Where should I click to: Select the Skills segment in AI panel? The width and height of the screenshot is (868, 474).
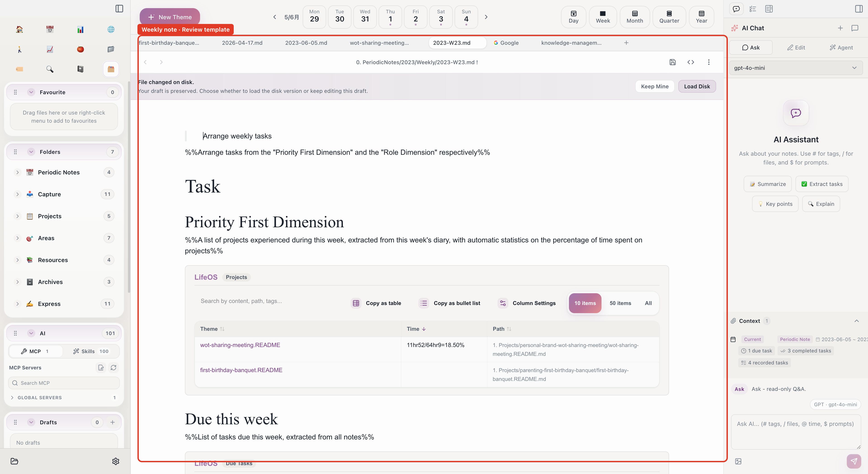(x=91, y=351)
